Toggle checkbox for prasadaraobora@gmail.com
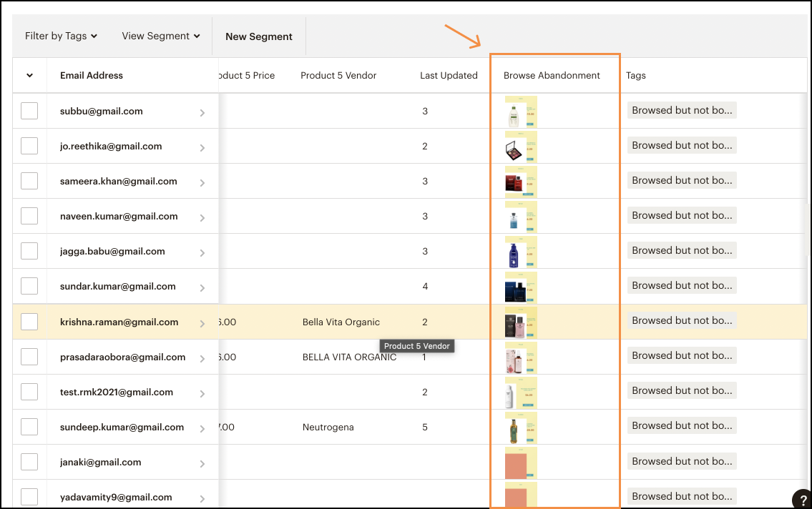 (29, 357)
